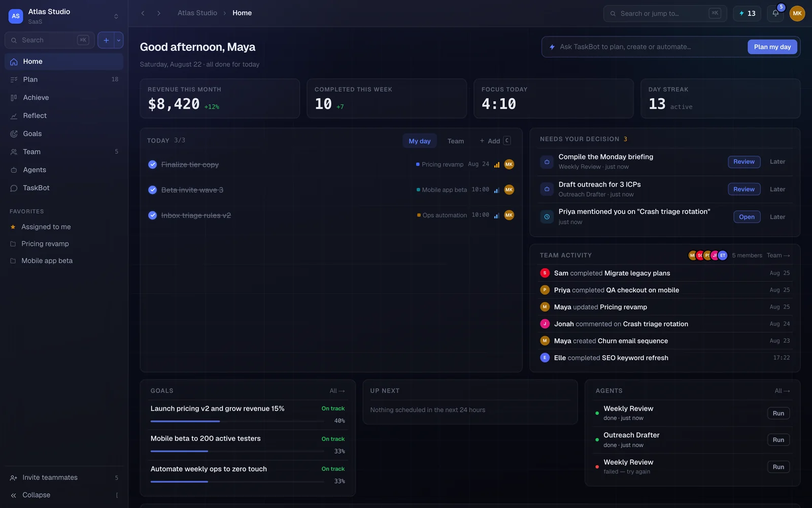Click the notifications bell icon
Screen dimensions: 812x508
pos(775,13)
